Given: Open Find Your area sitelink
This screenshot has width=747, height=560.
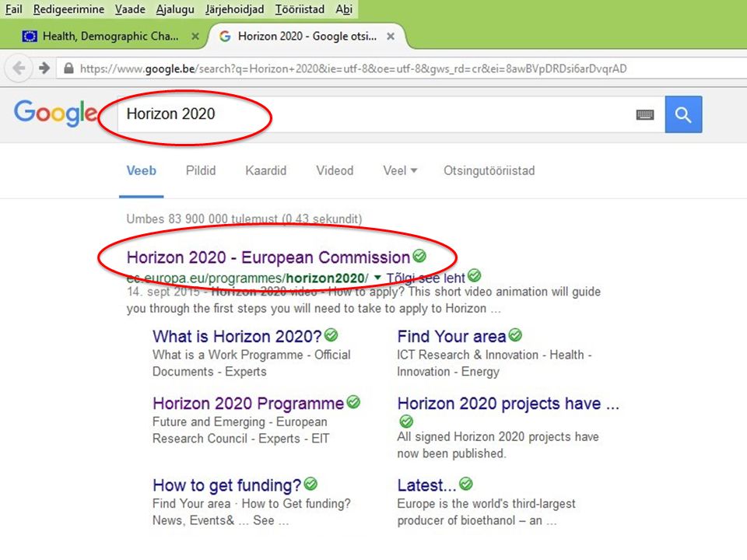Looking at the screenshot, I should 451,336.
